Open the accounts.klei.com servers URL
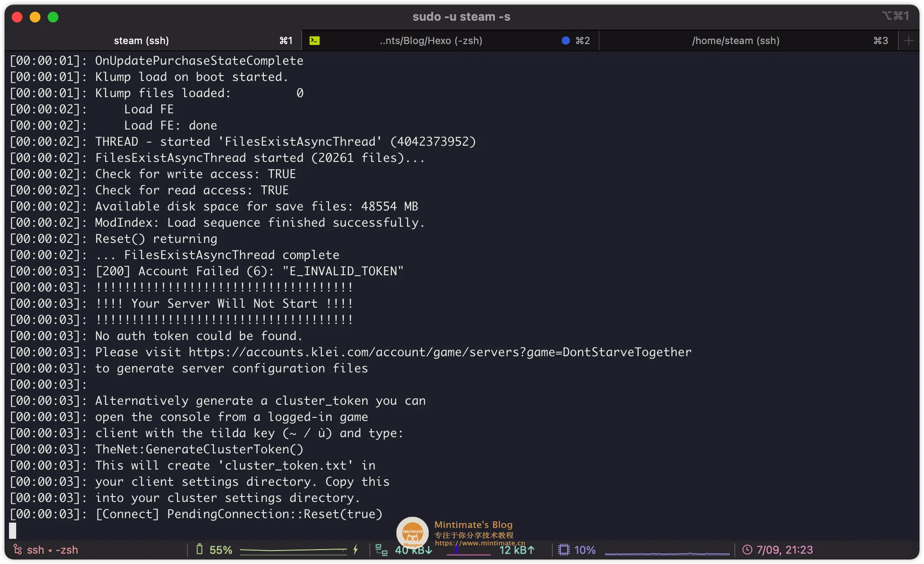 440,352
